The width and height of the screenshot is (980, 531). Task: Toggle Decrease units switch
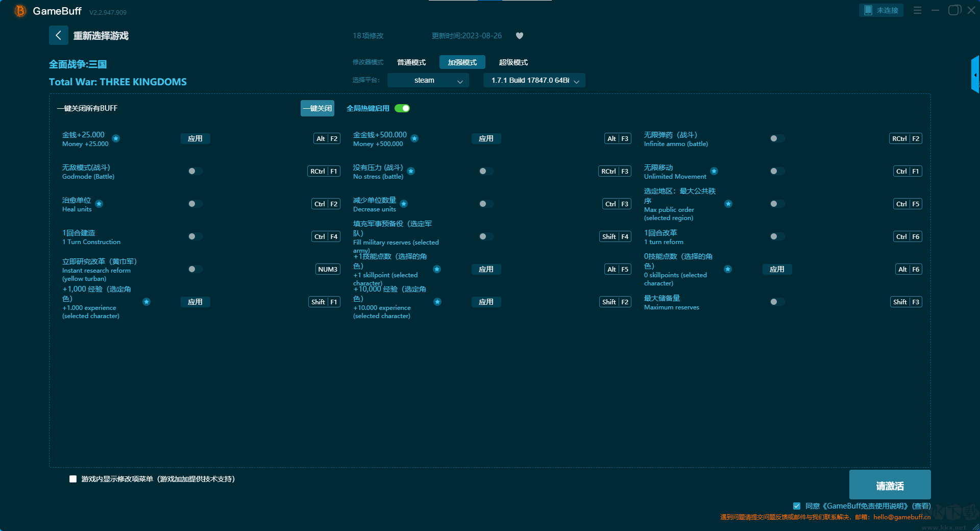(x=486, y=204)
